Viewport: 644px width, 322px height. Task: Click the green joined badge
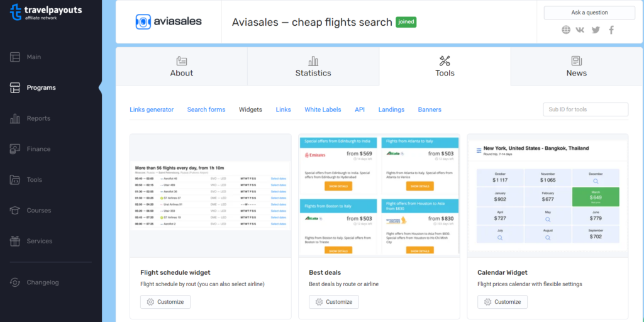tap(406, 22)
